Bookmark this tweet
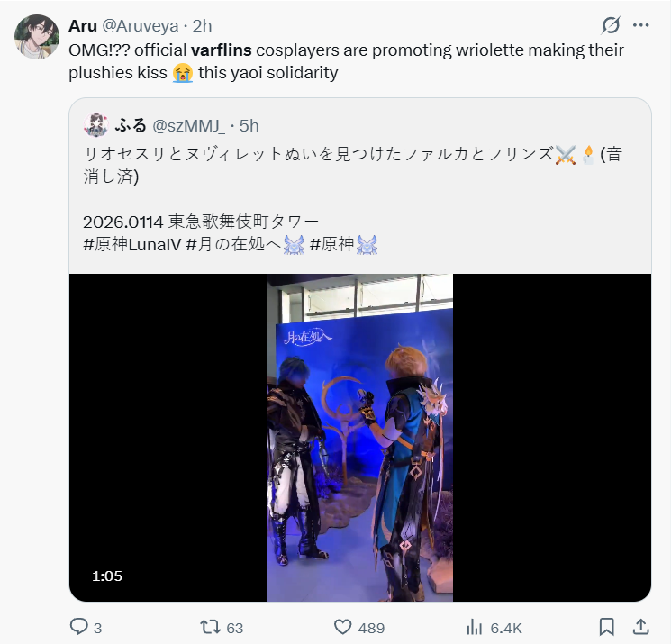The width and height of the screenshot is (671, 644). click(607, 627)
